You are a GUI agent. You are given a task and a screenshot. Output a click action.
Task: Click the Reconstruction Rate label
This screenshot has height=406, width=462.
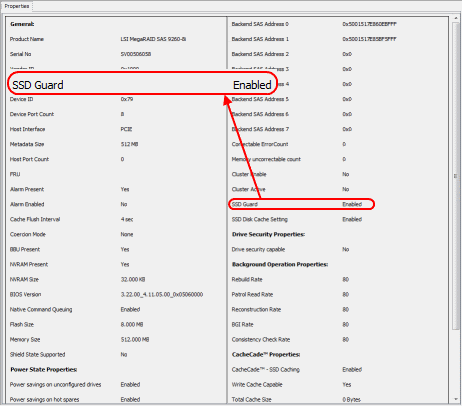tap(256, 309)
